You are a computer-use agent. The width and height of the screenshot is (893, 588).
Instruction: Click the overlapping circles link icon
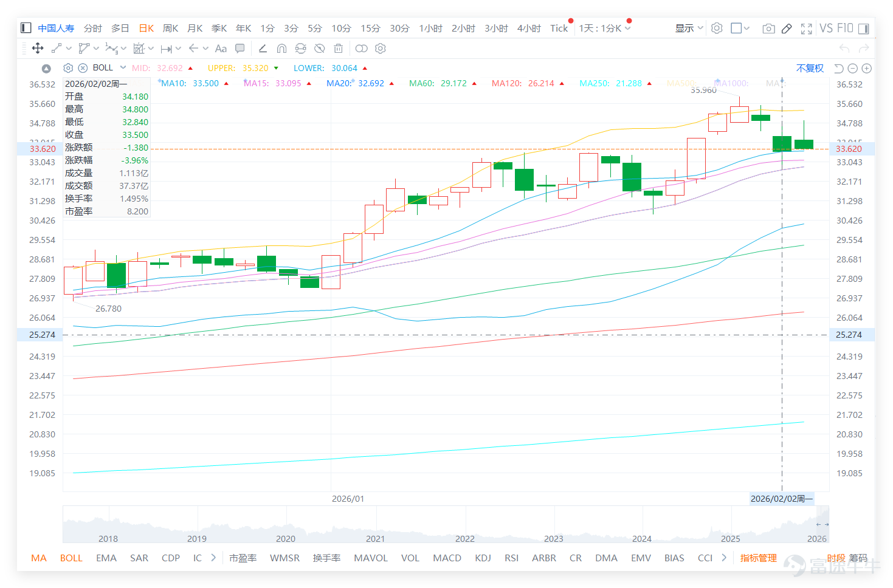(362, 49)
